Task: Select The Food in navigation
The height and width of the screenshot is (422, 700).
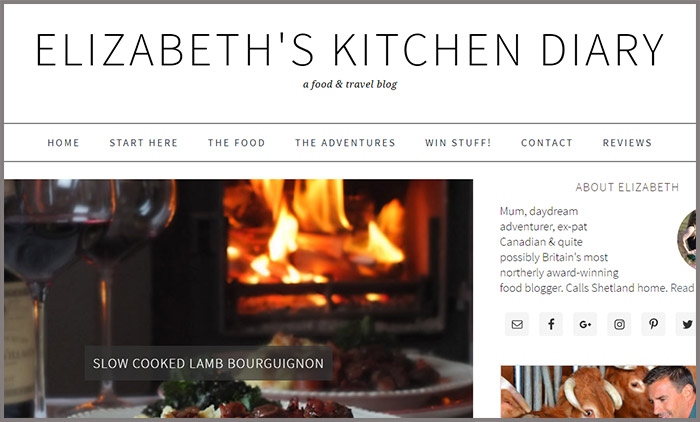Action: pos(237,143)
